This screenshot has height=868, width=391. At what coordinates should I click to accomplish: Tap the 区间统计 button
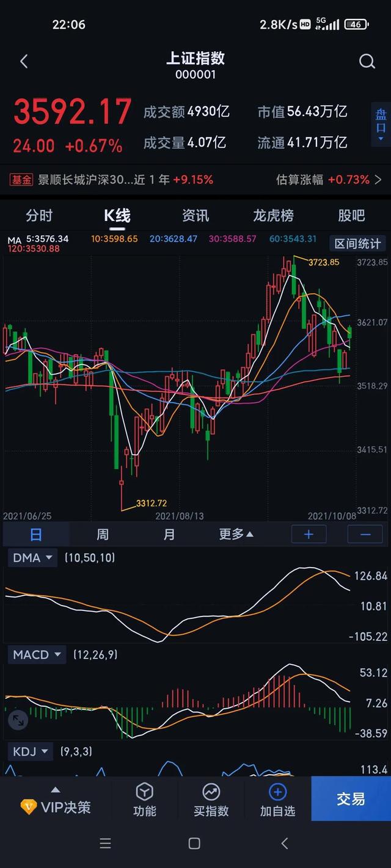357,244
